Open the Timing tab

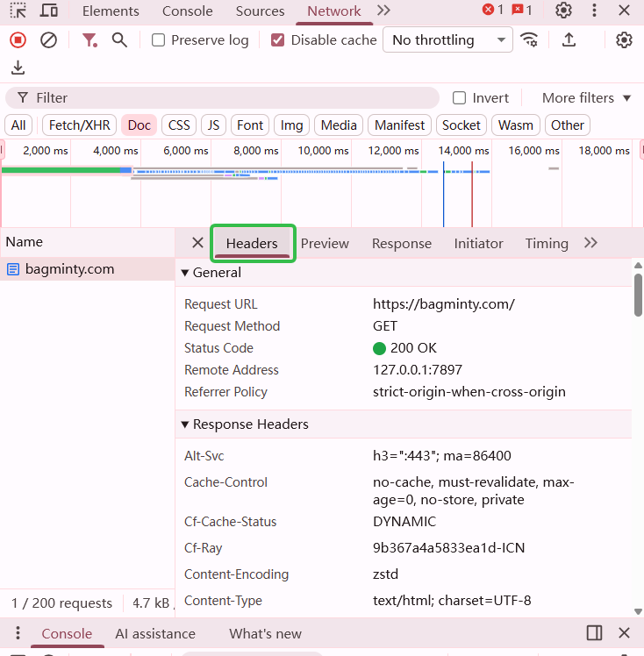547,244
